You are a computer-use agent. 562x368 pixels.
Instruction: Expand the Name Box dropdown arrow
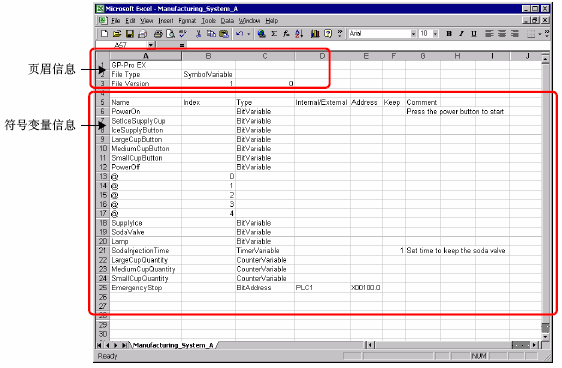tap(151, 45)
